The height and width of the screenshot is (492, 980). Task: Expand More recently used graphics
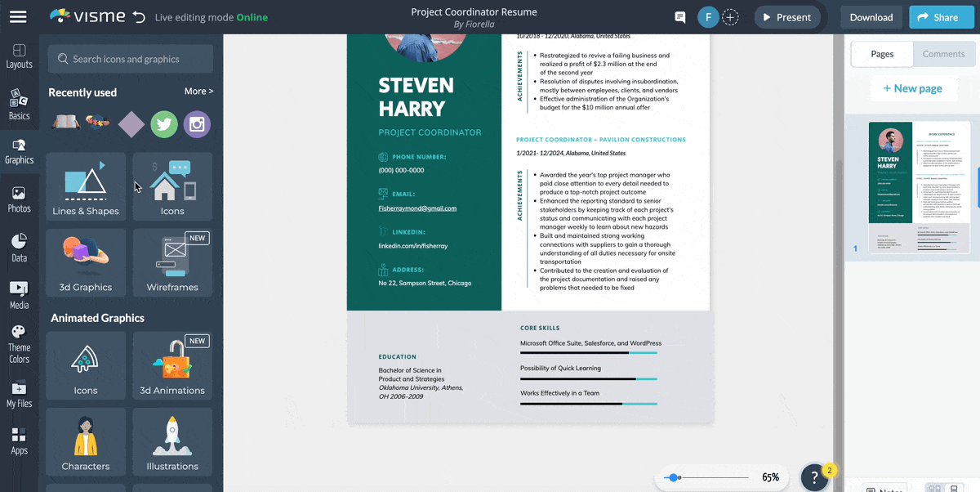coord(198,91)
